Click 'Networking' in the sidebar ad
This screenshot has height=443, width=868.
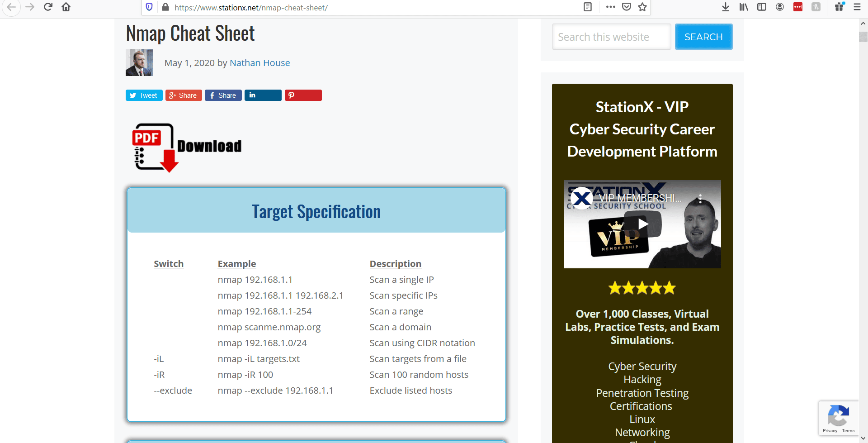(x=642, y=433)
